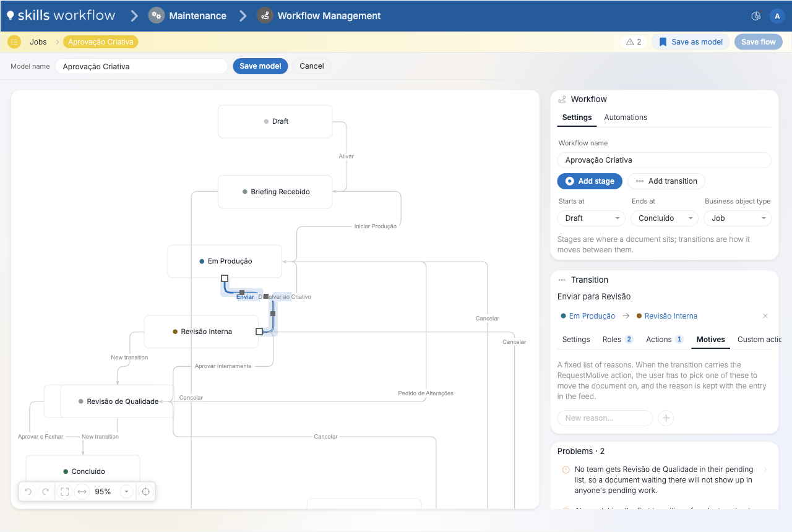Click the Revisão Interna stage link

tap(671, 316)
